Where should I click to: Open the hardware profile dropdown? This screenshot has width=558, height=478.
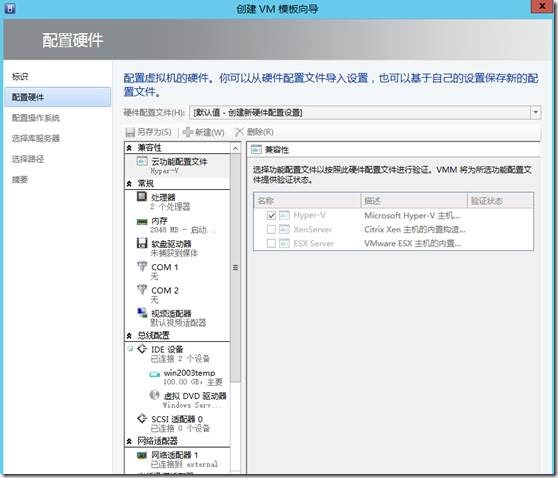(536, 112)
